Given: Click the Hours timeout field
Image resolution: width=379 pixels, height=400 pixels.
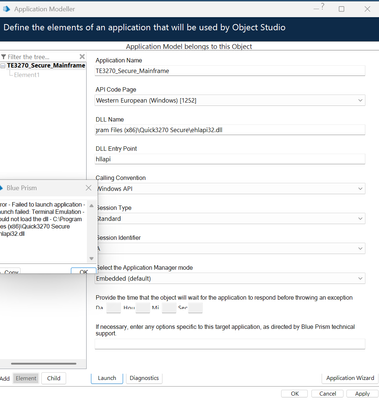Looking at the screenshot, I should pyautogui.click(x=143, y=308).
